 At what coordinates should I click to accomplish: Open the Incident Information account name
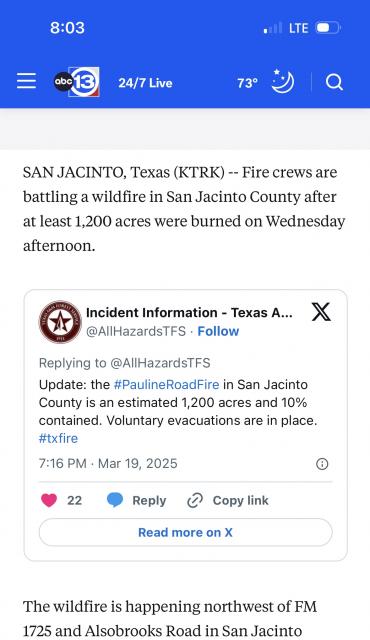[x=189, y=313]
